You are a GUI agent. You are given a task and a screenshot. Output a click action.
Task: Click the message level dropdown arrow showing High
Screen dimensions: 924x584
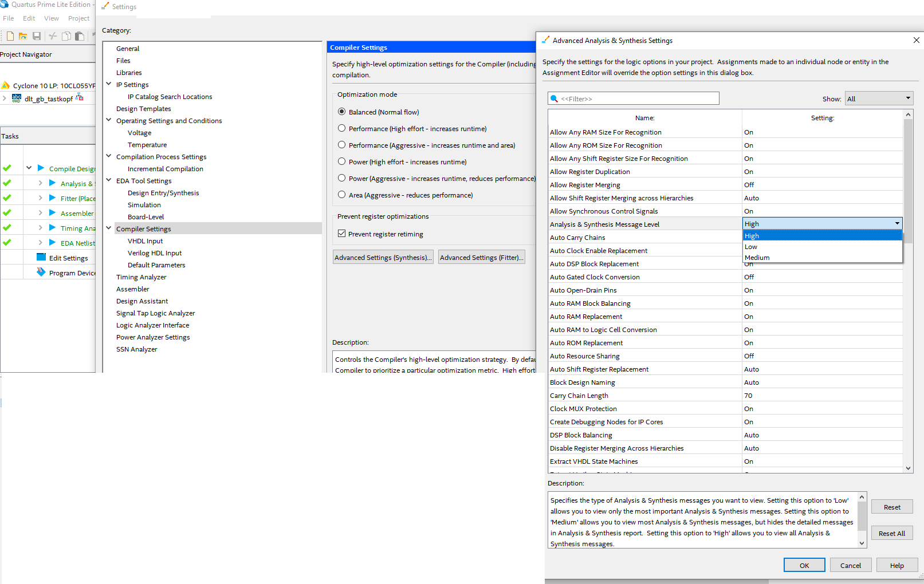897,223
